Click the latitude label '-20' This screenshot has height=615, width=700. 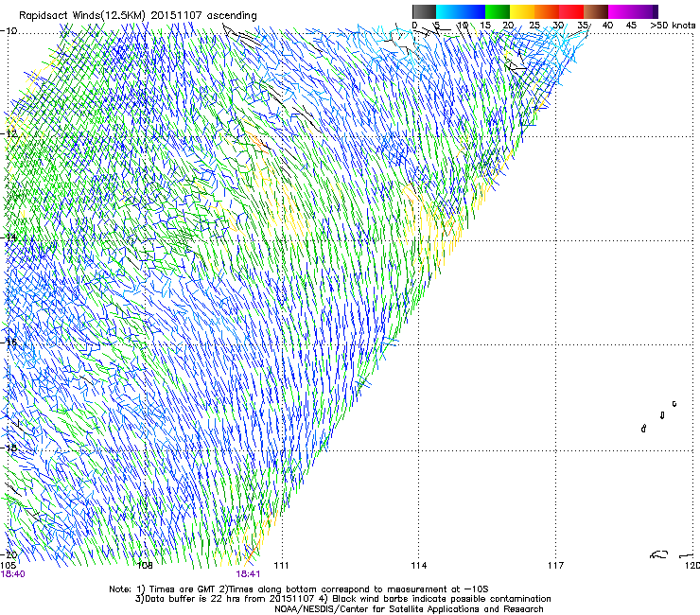tap(9, 555)
